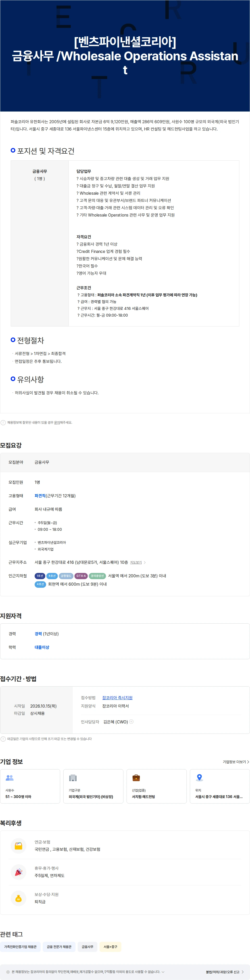Click the 1호선 badge for 서울역
This screenshot has width=250, height=980.
pyautogui.click(x=40, y=576)
